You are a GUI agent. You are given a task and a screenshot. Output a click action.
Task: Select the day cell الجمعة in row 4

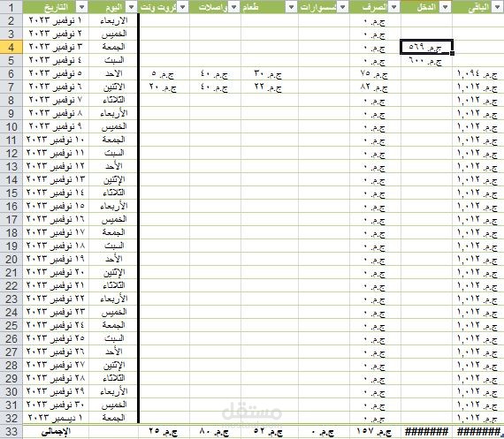pyautogui.click(x=113, y=47)
